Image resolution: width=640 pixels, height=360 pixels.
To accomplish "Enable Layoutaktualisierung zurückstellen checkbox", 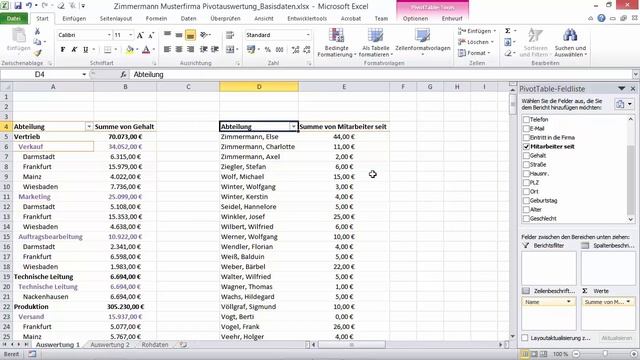I will click(x=525, y=338).
